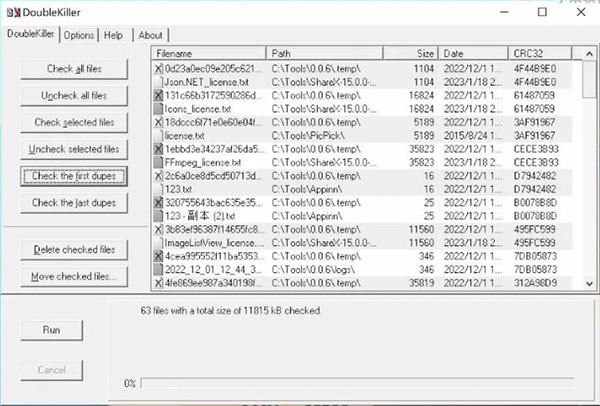Open the Options tab
The height and width of the screenshot is (406, 600).
coord(79,35)
